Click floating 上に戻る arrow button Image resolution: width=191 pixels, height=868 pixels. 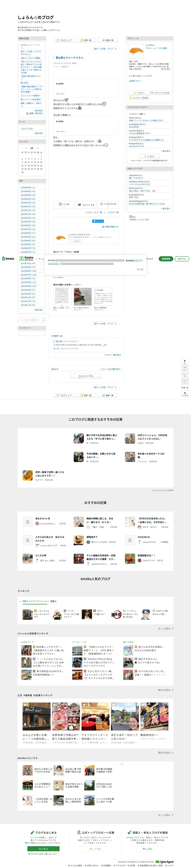tap(185, 394)
